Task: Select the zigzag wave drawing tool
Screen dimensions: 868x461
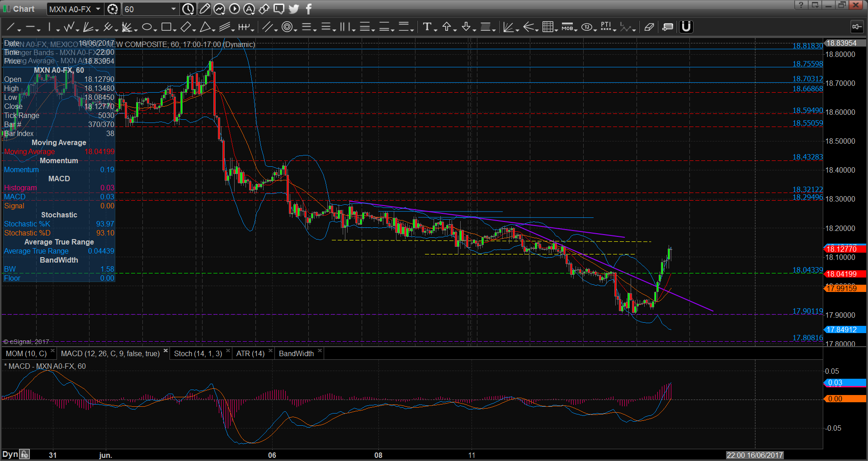Action: tap(69, 27)
